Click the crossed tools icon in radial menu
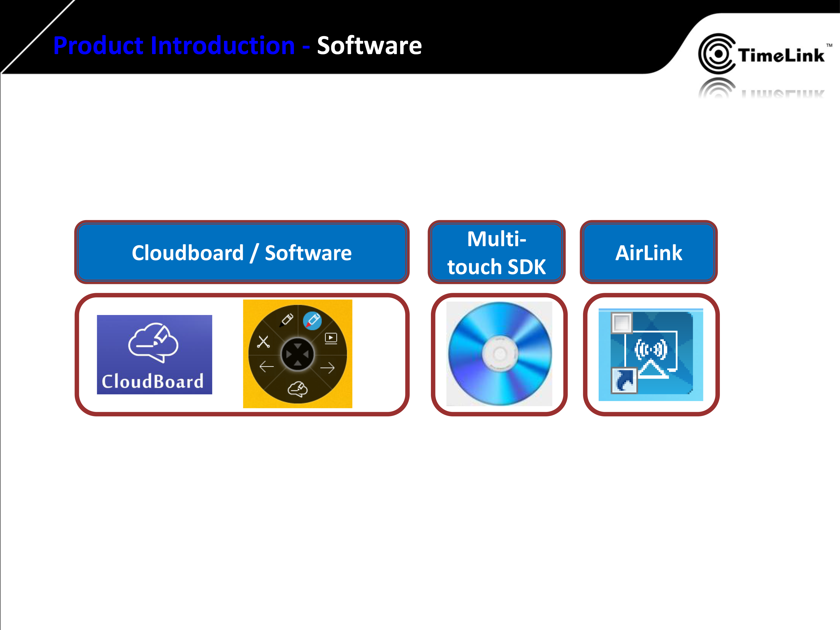The image size is (840, 630). [x=263, y=341]
